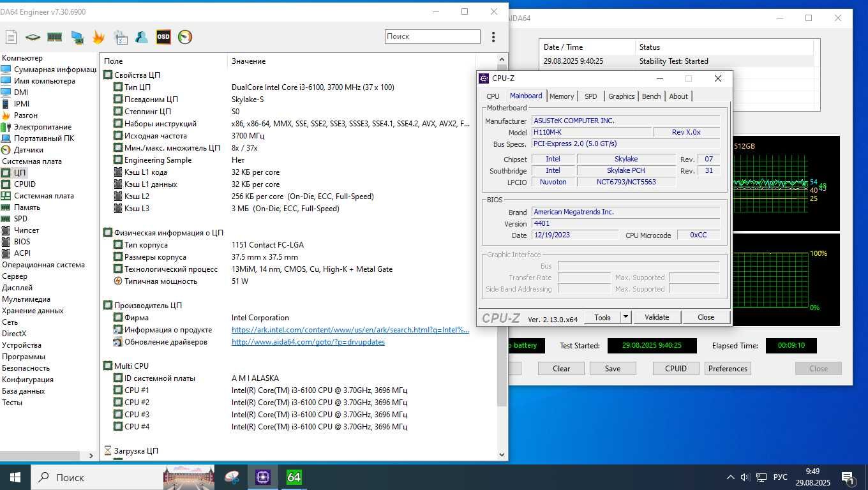Click the tree panel horizontal scroll right arrow
The width and height of the screenshot is (868, 490).
[x=91, y=456]
